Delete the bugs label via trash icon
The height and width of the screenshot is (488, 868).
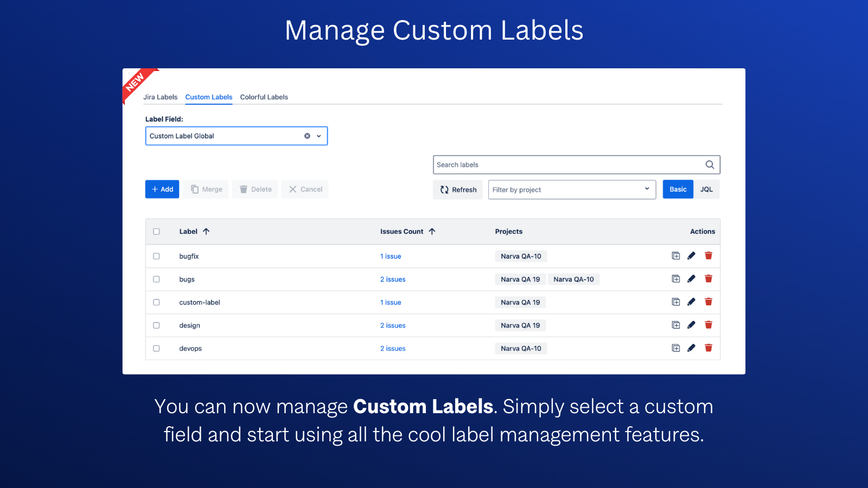(709, 279)
